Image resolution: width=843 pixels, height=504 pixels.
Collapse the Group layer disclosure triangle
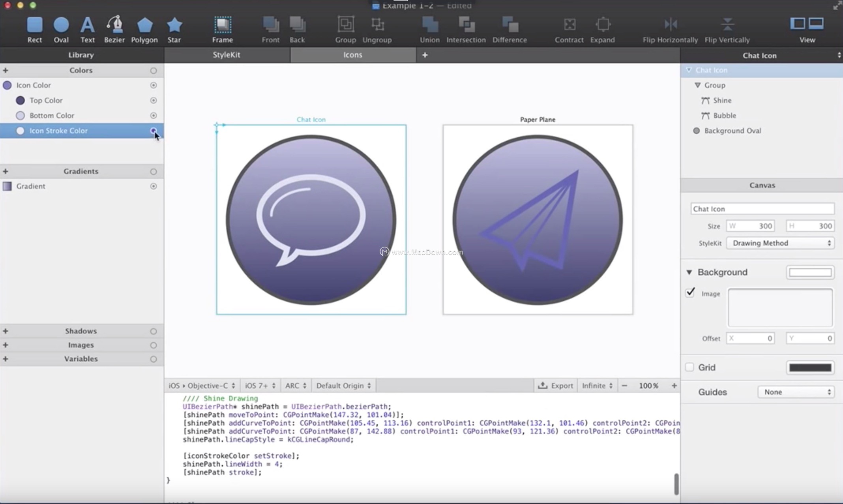click(x=697, y=85)
